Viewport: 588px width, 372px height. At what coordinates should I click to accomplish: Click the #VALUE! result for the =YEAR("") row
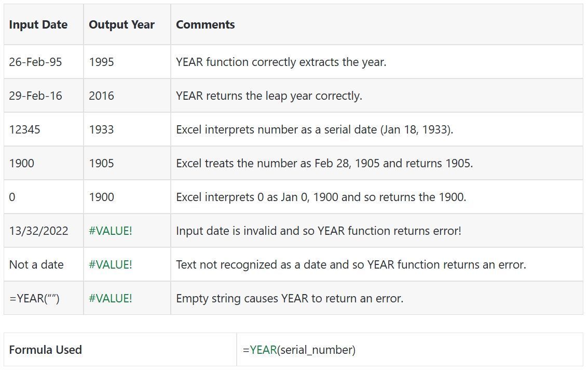pyautogui.click(x=111, y=298)
